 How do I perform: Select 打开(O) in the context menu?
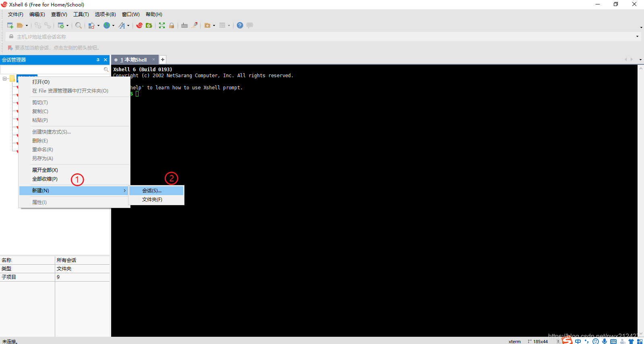74,82
